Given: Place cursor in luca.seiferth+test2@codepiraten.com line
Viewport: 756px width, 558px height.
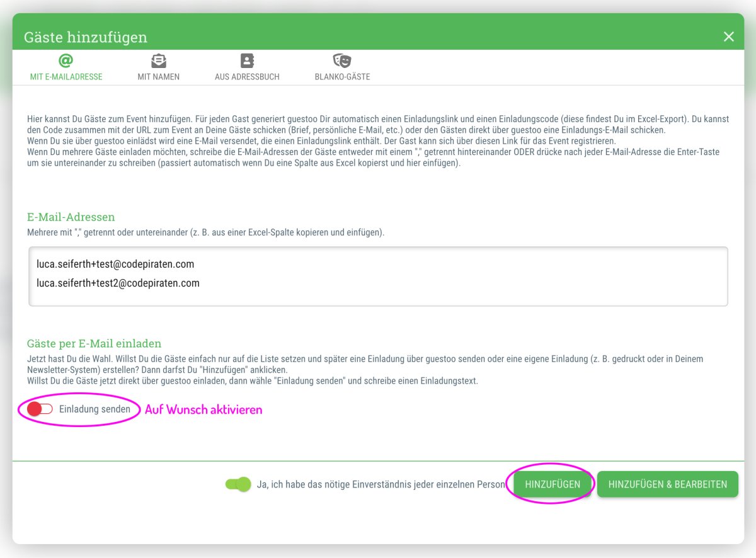Looking at the screenshot, I should coord(118,283).
